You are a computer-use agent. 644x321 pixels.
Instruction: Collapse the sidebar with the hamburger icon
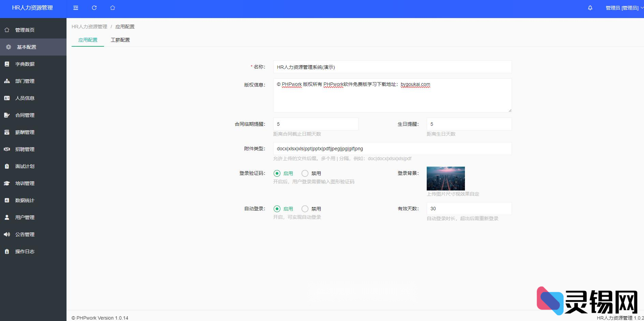[x=76, y=7]
